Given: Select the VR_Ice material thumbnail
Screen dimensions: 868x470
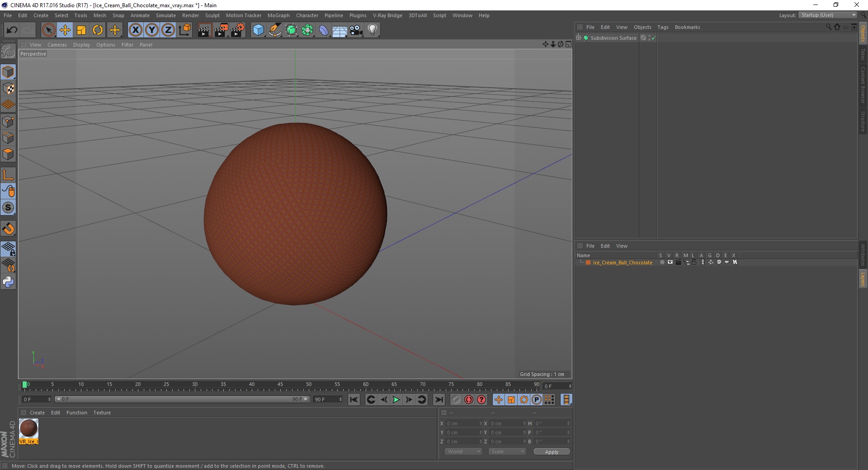Looking at the screenshot, I should [x=28, y=428].
